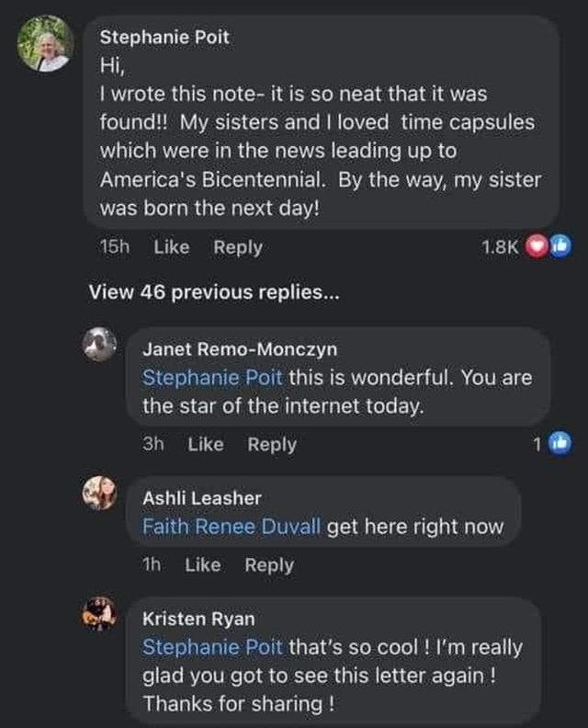The image size is (588, 728).
Task: Reply to Stephanie Poit's comment
Action: pyautogui.click(x=238, y=247)
